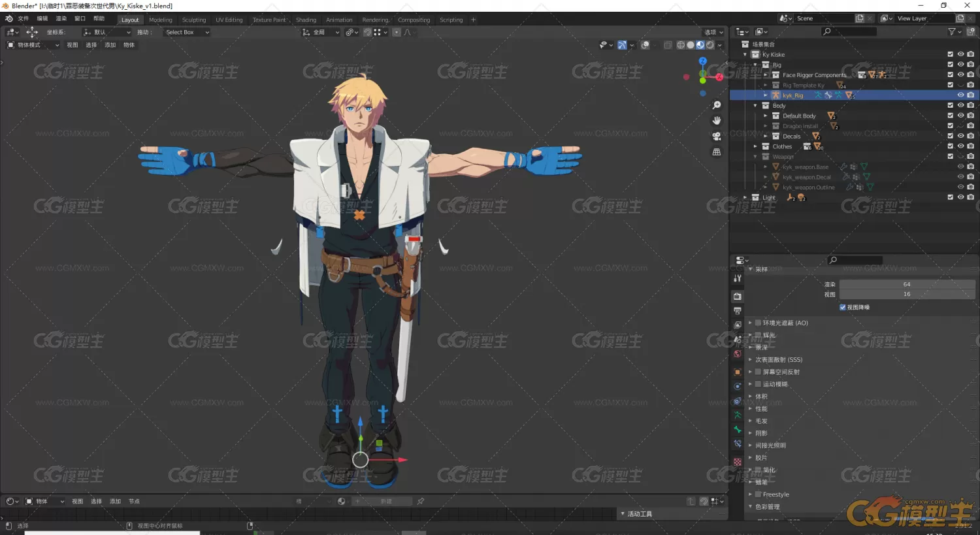Screen dimensions: 980x535
Task: Open the 渲染 menu in the top bar
Action: (x=61, y=19)
